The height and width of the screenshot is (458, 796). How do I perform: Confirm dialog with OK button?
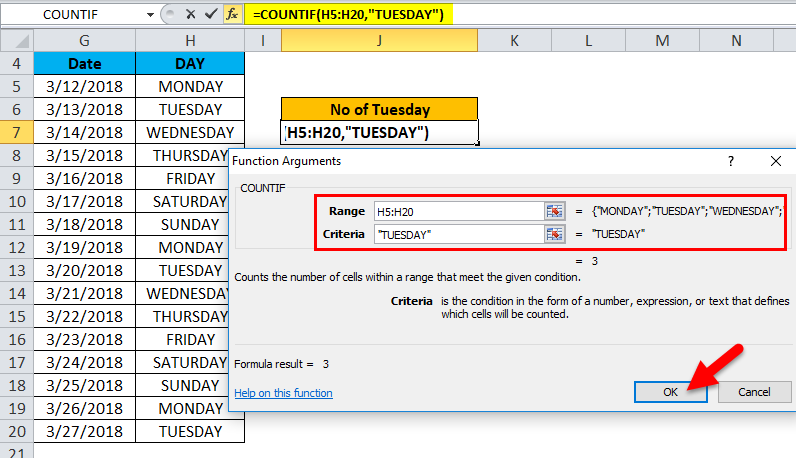point(670,392)
